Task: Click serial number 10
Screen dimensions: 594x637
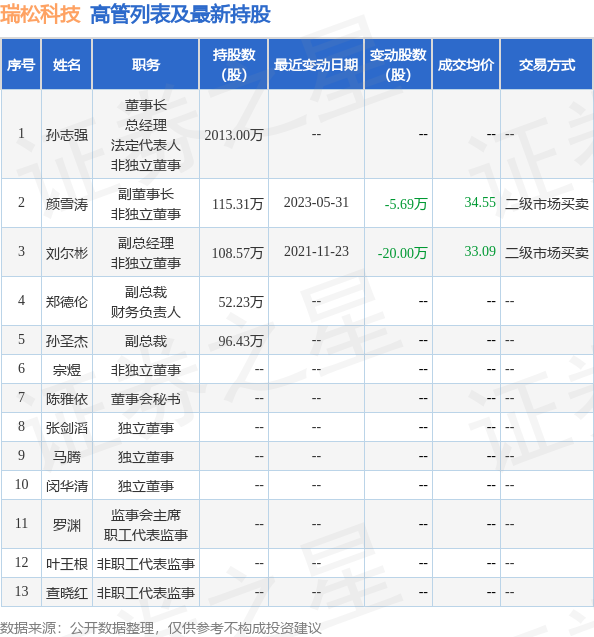Action: tap(22, 484)
